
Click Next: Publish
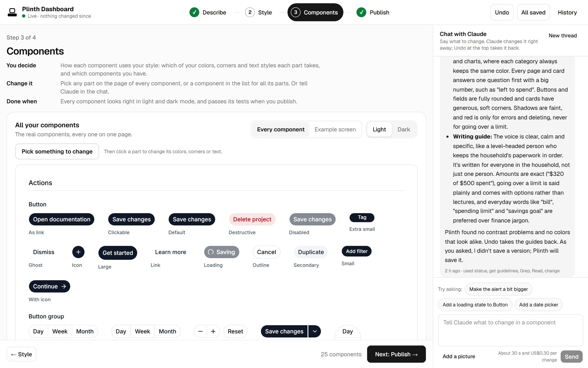(396, 354)
